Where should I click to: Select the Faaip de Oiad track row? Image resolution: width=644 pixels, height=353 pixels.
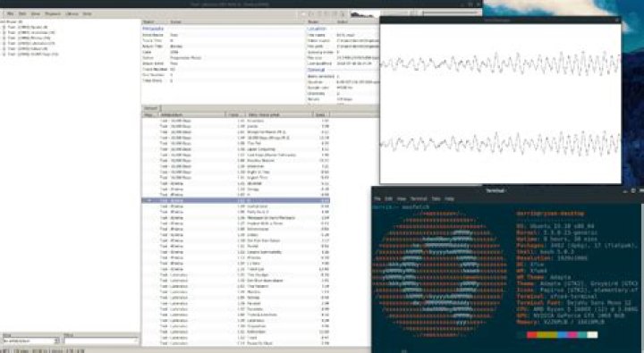pyautogui.click(x=236, y=343)
